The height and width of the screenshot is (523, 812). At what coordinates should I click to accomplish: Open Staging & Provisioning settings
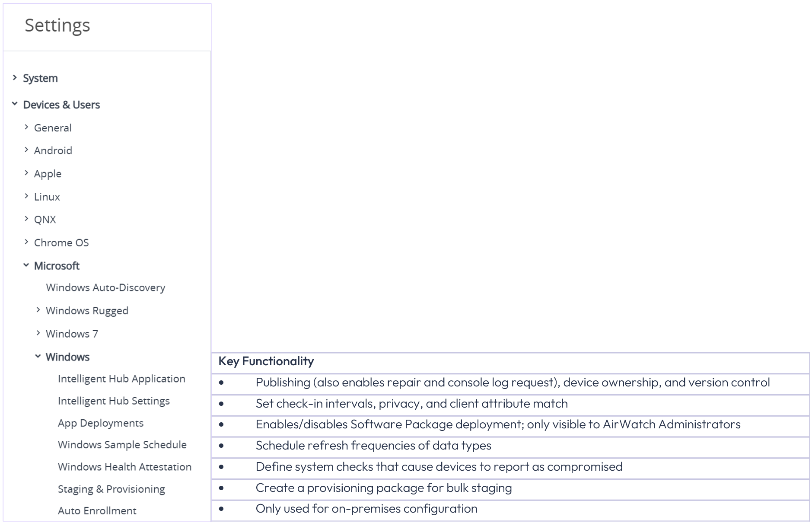coord(111,489)
